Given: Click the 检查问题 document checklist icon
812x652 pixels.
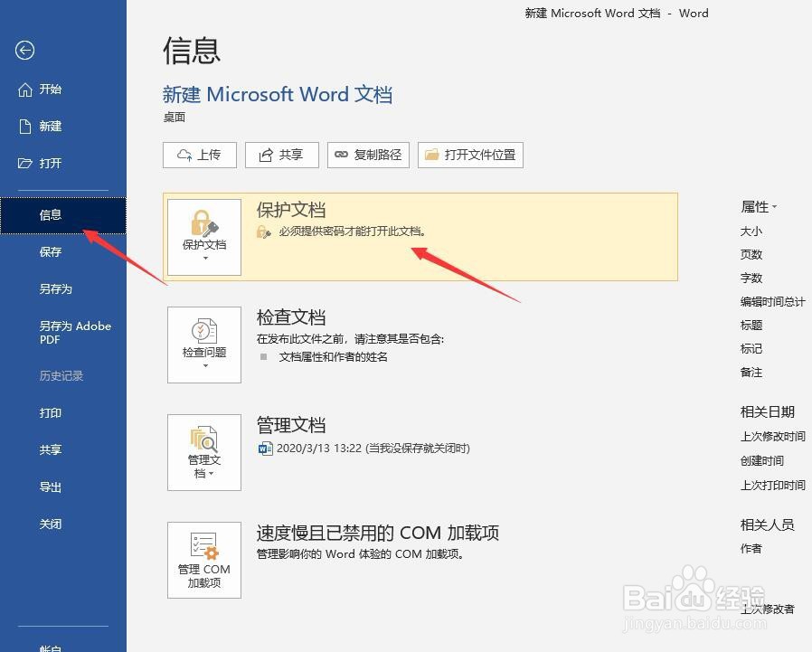Looking at the screenshot, I should tap(204, 331).
